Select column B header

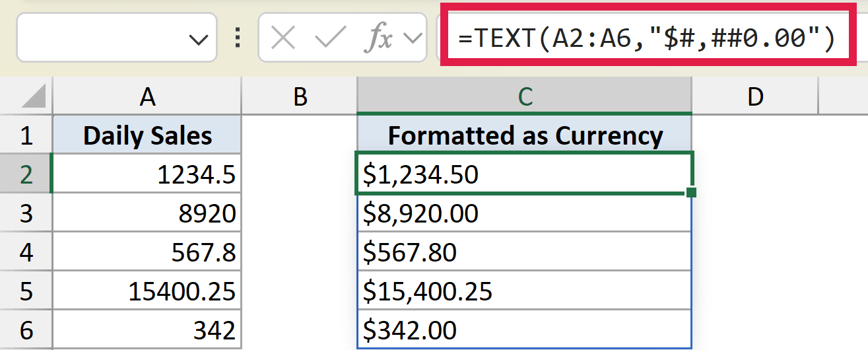300,97
